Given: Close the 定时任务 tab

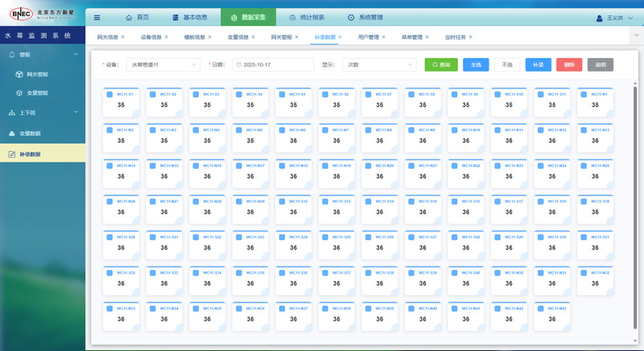Looking at the screenshot, I should tap(471, 37).
